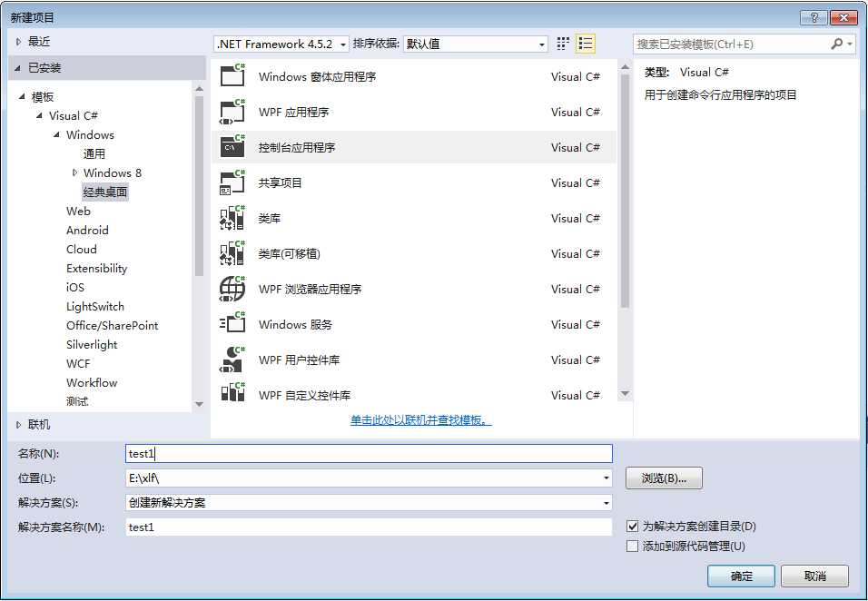Viewport: 868px width, 601px height.
Task: Click the category tree scrollbar thumb
Action: click(199, 186)
